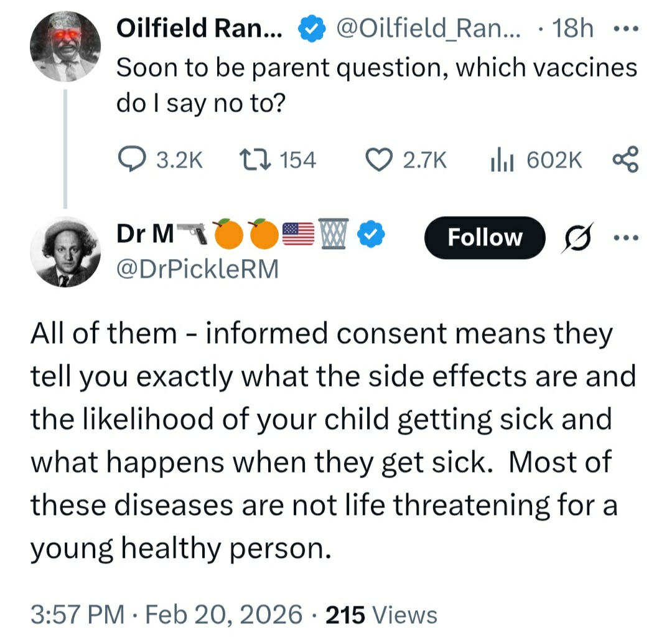Viewport: 672px width, 637px height.
Task: Follow the Dr M account
Action: point(485,237)
